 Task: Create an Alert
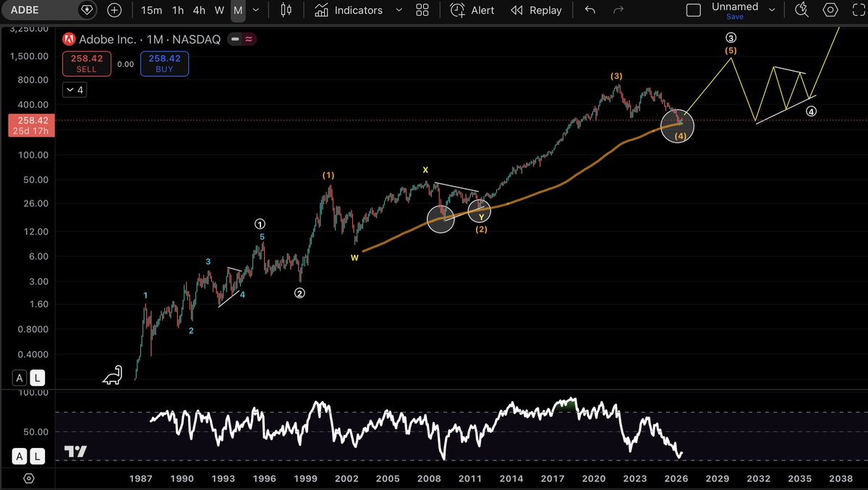(x=472, y=10)
